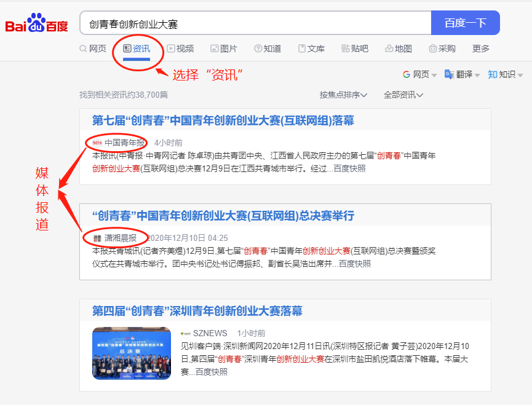Click the question icon beside 知道
The height and width of the screenshot is (405, 532).
point(258,49)
